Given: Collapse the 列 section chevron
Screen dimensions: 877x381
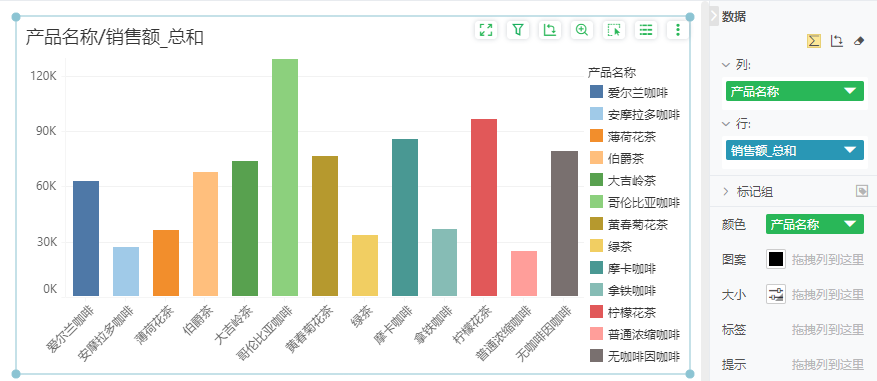Looking at the screenshot, I should point(726,65).
